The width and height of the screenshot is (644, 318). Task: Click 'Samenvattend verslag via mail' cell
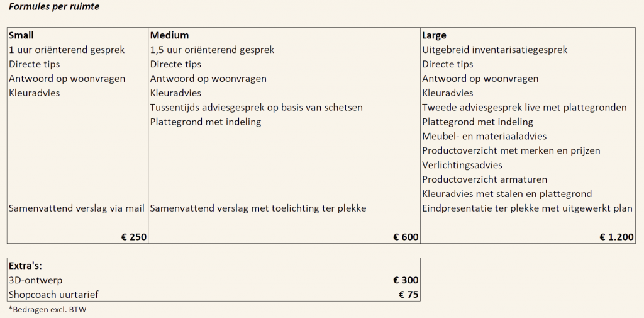77,208
